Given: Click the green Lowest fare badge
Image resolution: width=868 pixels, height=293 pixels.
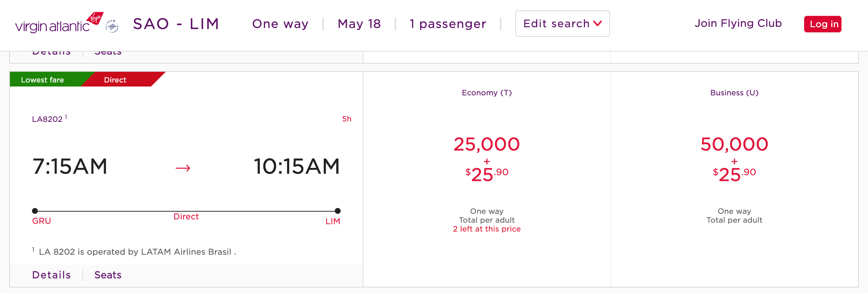Looking at the screenshot, I should (43, 80).
